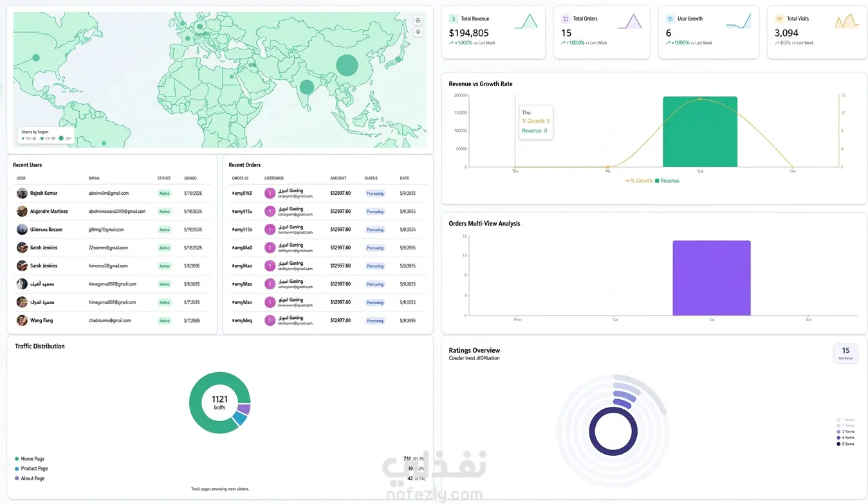Toggle the % Growth legend series

(639, 181)
